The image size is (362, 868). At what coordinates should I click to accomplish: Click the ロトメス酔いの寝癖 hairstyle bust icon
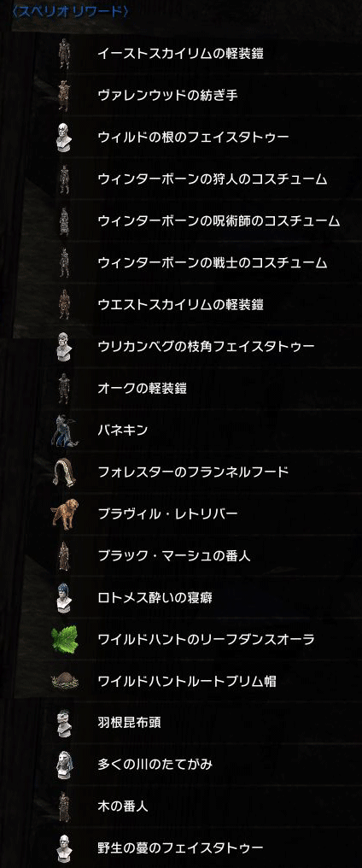64,597
